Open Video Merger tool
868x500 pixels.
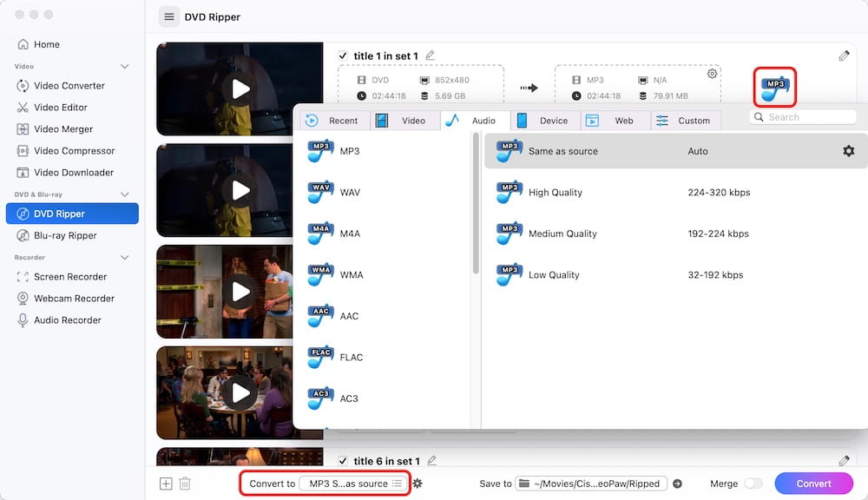tap(55, 129)
